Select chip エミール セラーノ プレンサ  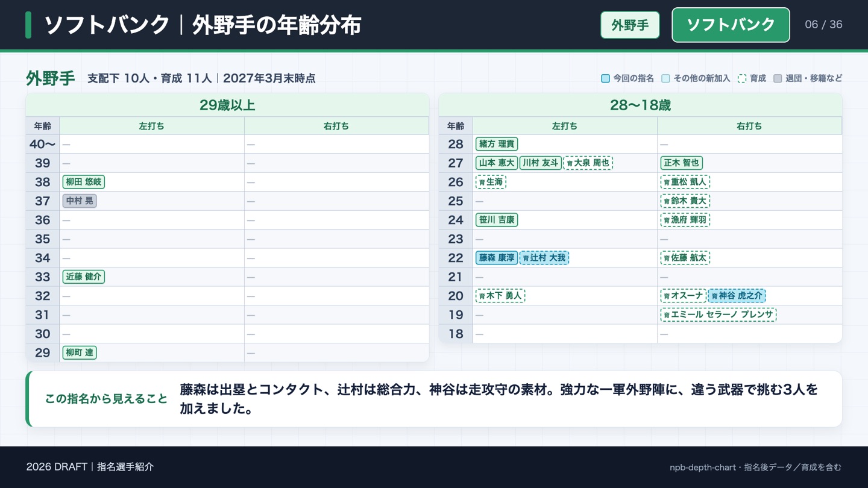click(x=719, y=315)
